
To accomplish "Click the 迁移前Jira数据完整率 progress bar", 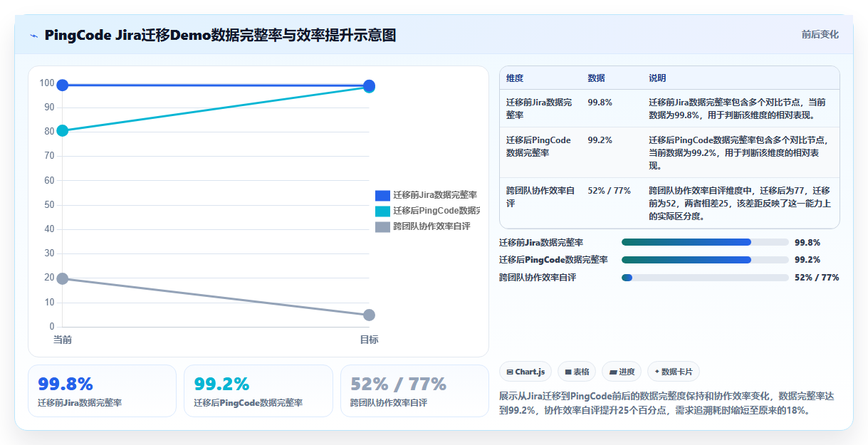I will tap(705, 242).
